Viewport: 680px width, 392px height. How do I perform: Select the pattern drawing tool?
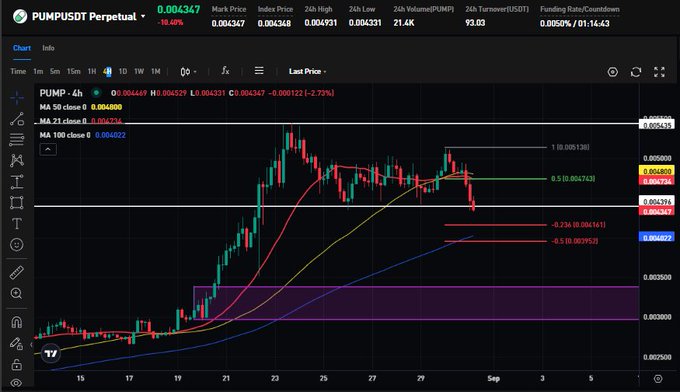click(x=17, y=160)
